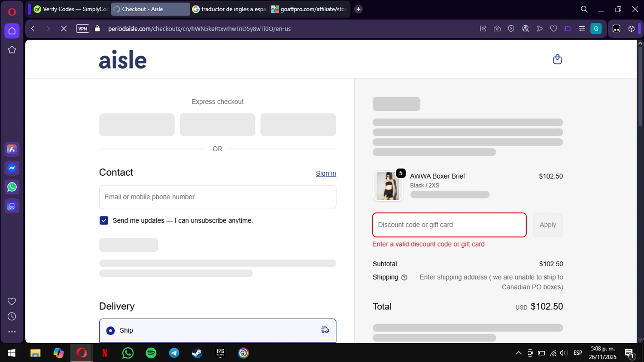Open the bookmarks star in the sidebar

(12, 50)
